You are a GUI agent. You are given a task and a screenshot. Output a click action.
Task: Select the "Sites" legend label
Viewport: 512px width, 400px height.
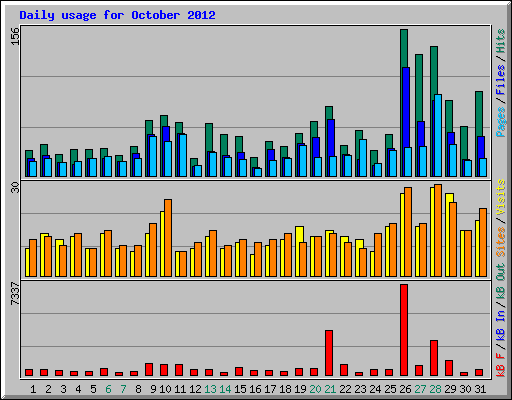pyautogui.click(x=500, y=242)
